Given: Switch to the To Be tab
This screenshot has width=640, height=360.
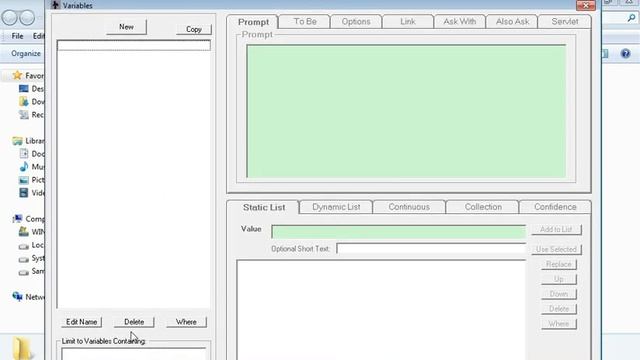Looking at the screenshot, I should click(305, 22).
